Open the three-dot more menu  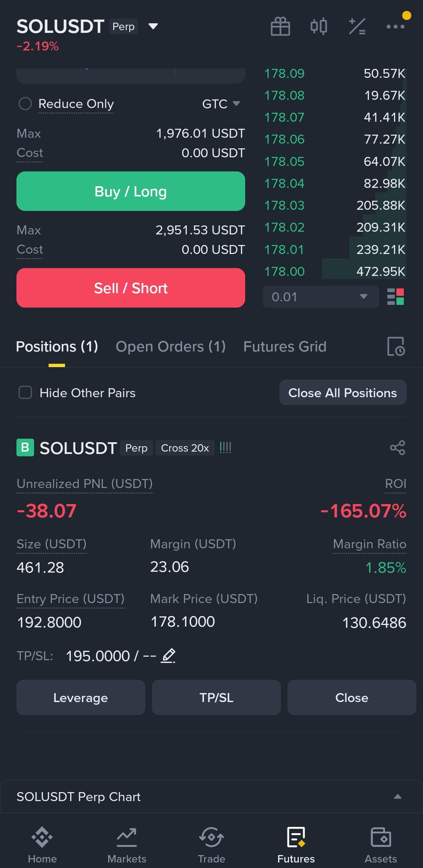click(396, 27)
